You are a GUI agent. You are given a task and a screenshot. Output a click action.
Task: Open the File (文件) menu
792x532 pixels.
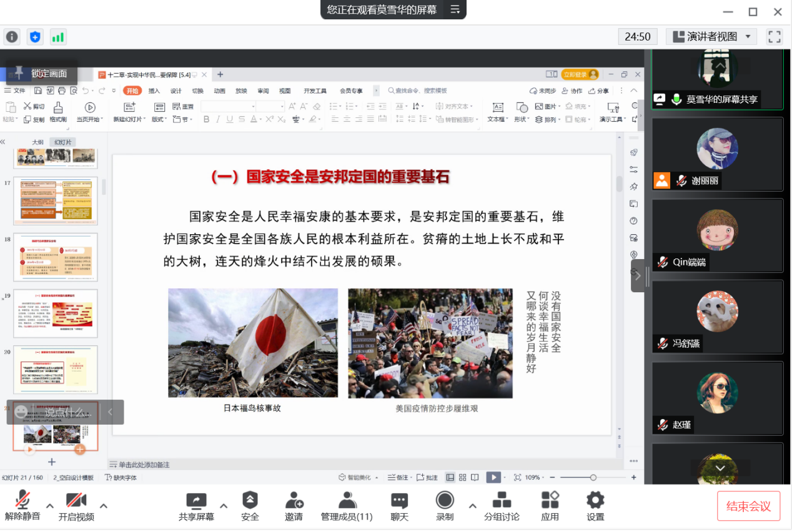click(x=16, y=91)
